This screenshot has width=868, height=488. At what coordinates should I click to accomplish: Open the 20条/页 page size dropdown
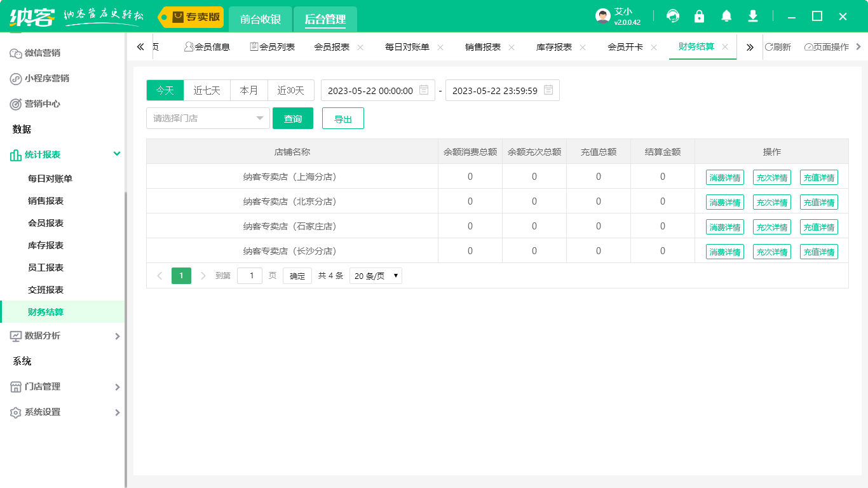point(376,275)
